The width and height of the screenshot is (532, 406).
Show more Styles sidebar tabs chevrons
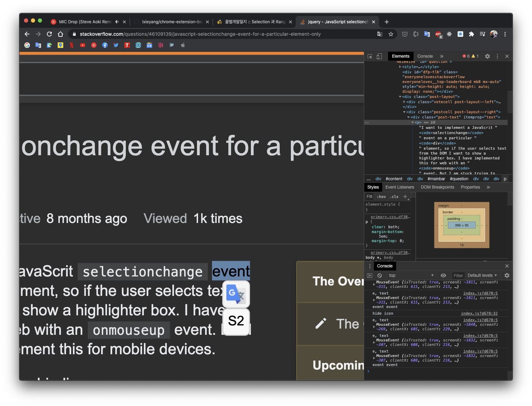pos(488,187)
